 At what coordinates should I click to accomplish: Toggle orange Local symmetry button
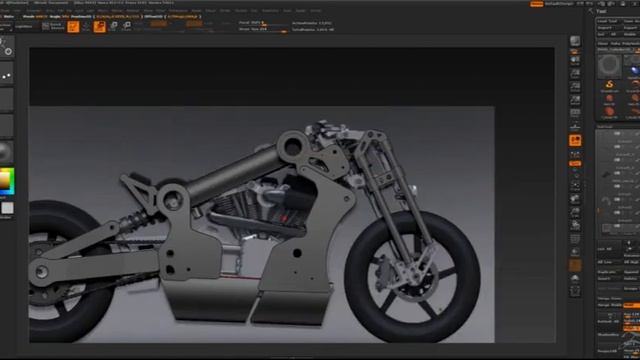[x=575, y=140]
